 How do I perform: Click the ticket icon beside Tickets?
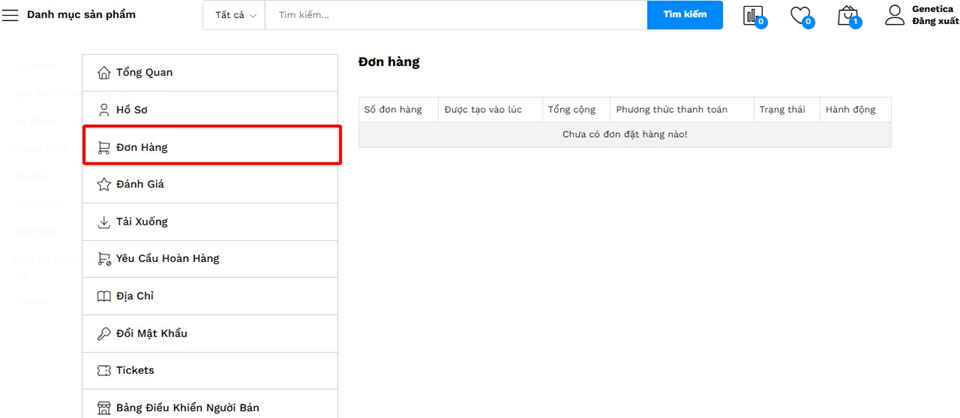(x=103, y=370)
